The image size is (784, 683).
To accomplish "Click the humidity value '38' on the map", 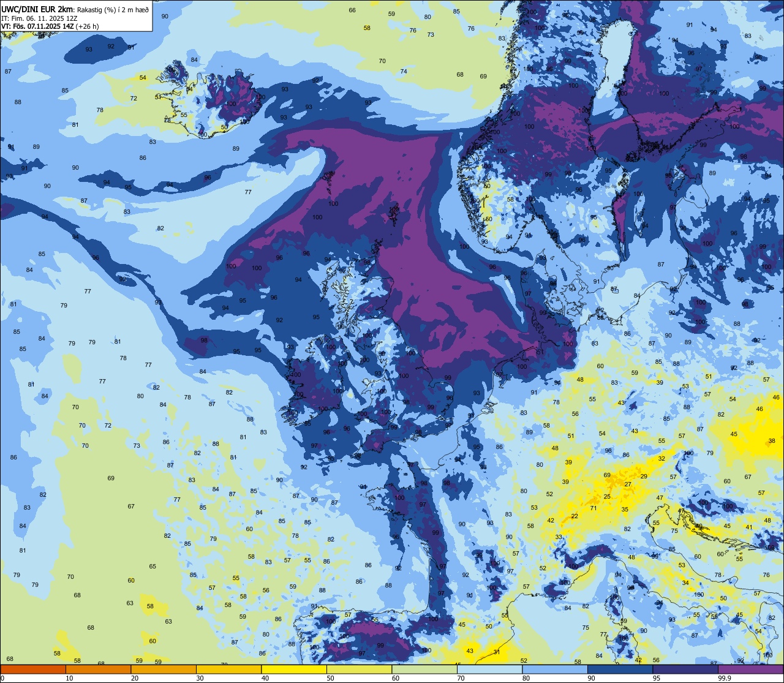I will click(x=772, y=441).
